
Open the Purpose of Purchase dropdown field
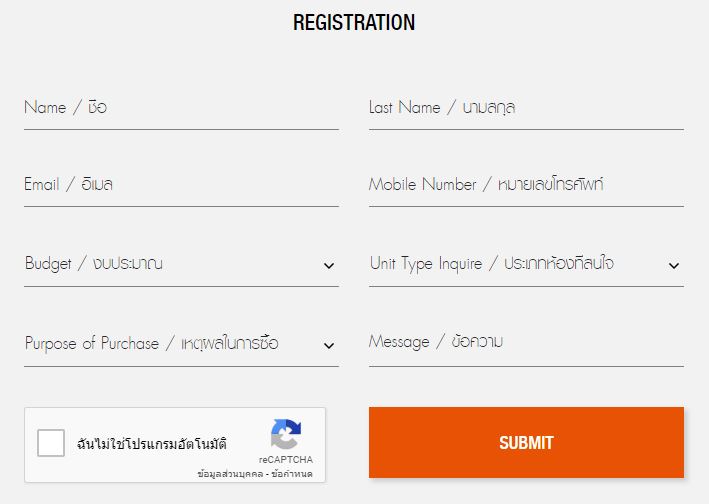click(x=170, y=344)
